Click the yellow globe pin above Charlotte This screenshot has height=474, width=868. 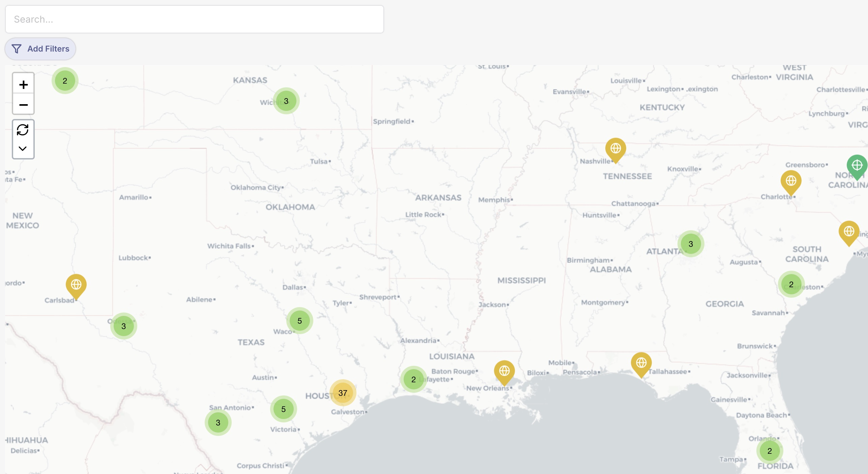791,181
